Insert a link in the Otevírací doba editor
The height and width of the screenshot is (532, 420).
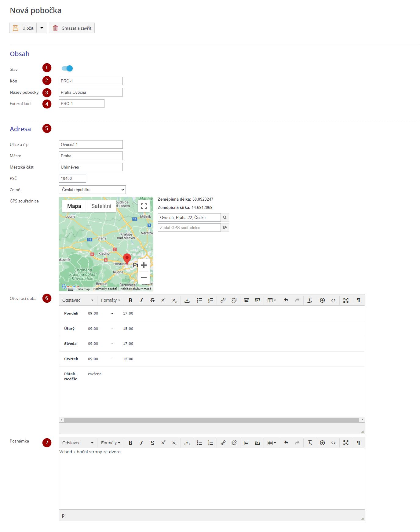(x=223, y=300)
